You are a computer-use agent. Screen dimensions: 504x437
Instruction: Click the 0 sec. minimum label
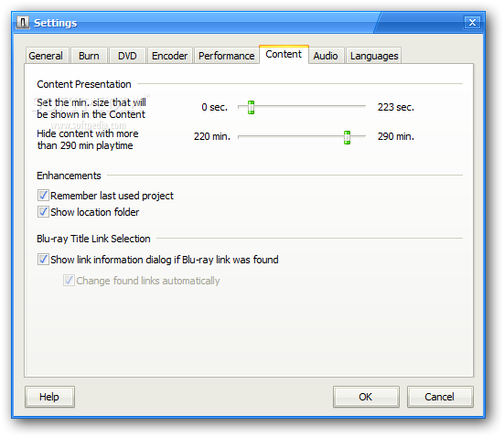[x=214, y=107]
